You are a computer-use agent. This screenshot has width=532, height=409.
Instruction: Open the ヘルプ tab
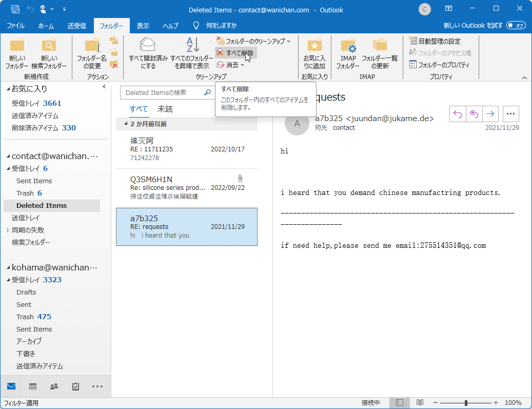coord(170,26)
